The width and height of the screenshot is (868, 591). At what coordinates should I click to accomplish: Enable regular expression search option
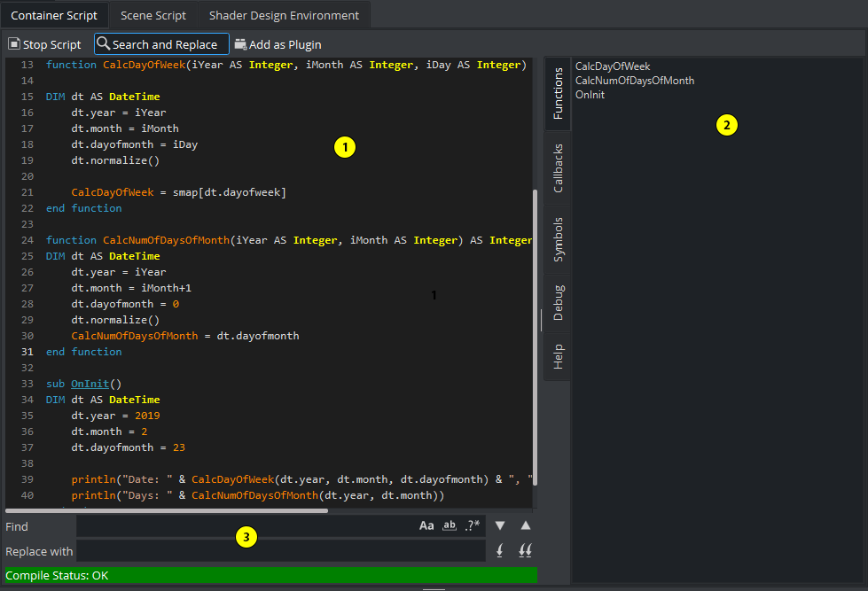pos(473,525)
